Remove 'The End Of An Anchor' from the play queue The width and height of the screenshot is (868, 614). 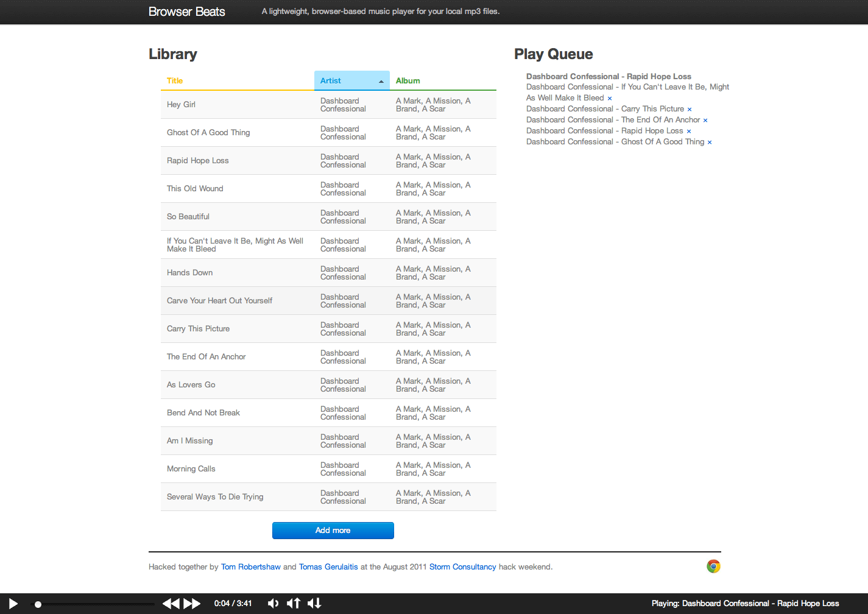705,121
